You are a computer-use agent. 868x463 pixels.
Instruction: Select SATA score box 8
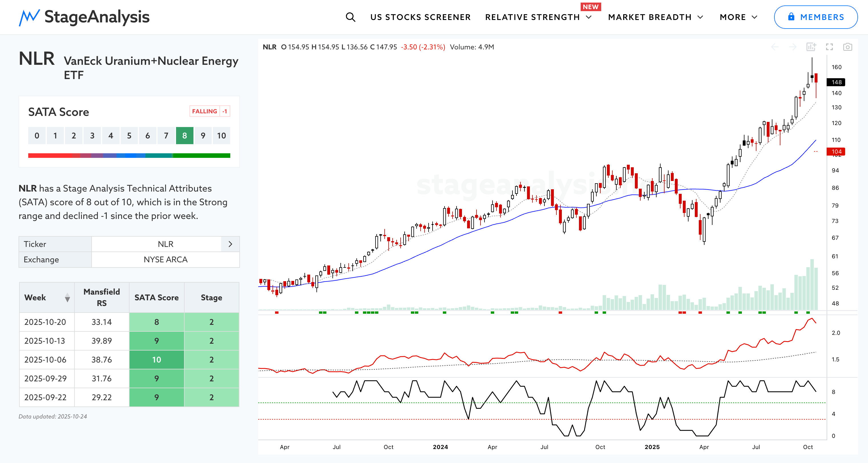pos(184,136)
